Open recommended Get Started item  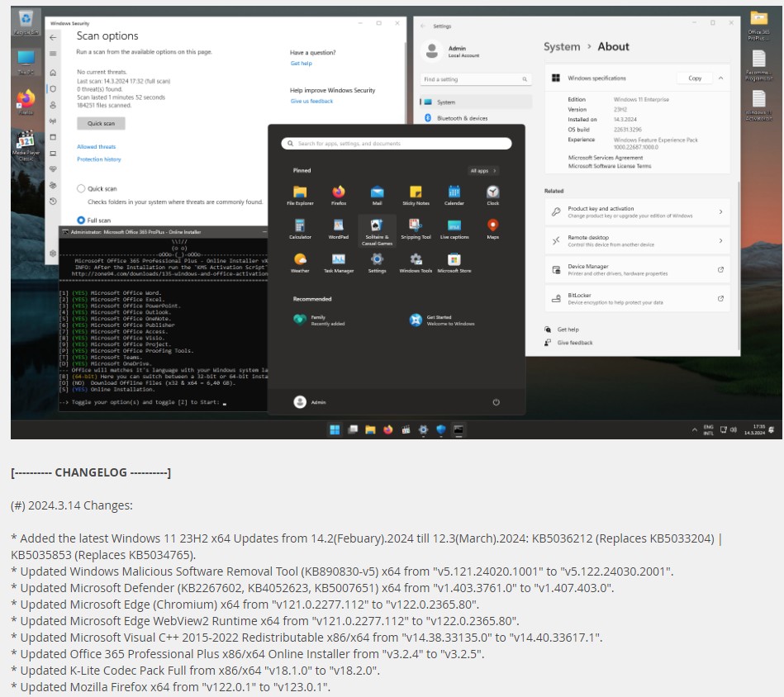pos(442,320)
